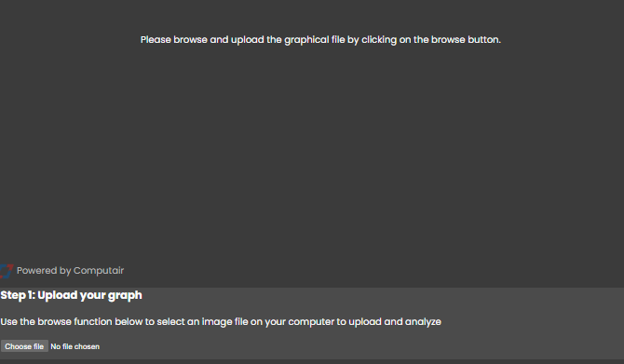The height and width of the screenshot is (364, 624).
Task: Click the word Computair in the footer
Action: click(x=99, y=271)
